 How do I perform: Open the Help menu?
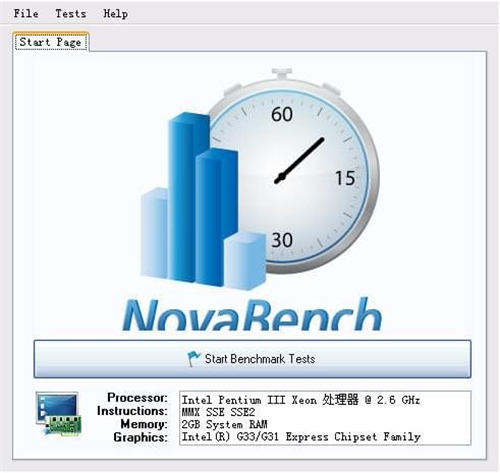(x=115, y=14)
